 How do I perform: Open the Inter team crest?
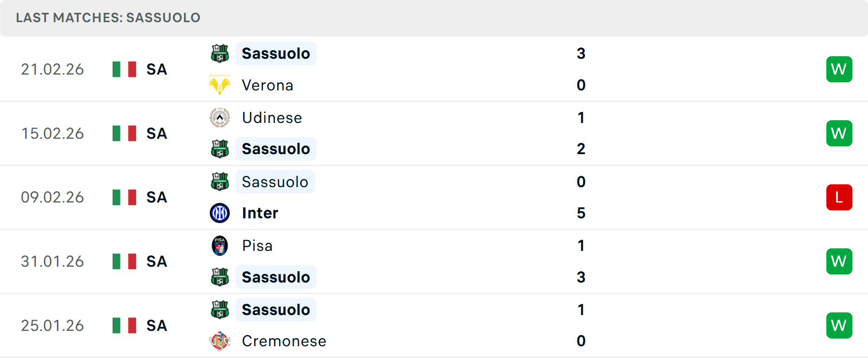coord(220,213)
